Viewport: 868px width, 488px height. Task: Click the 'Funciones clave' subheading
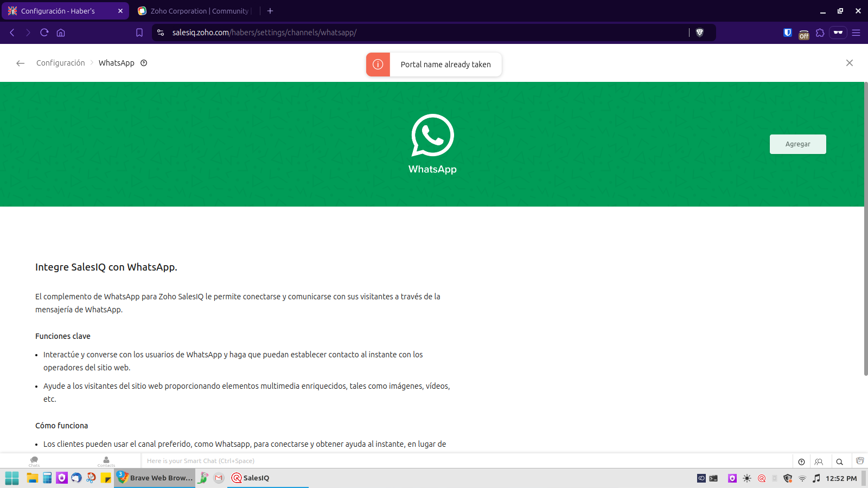[63, 336]
